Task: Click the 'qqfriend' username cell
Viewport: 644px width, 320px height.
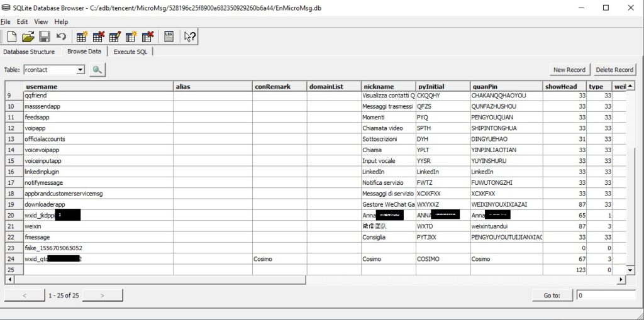Action: pyautogui.click(x=99, y=96)
